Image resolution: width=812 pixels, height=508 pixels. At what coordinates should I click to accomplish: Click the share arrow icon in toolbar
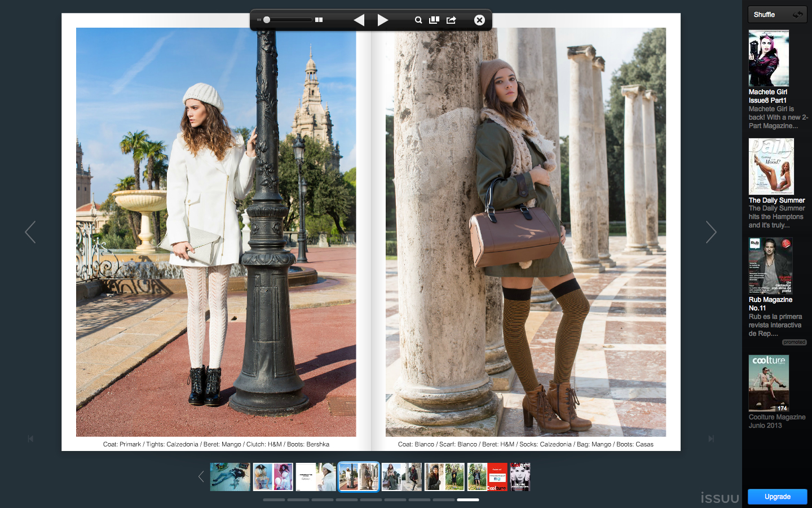451,20
